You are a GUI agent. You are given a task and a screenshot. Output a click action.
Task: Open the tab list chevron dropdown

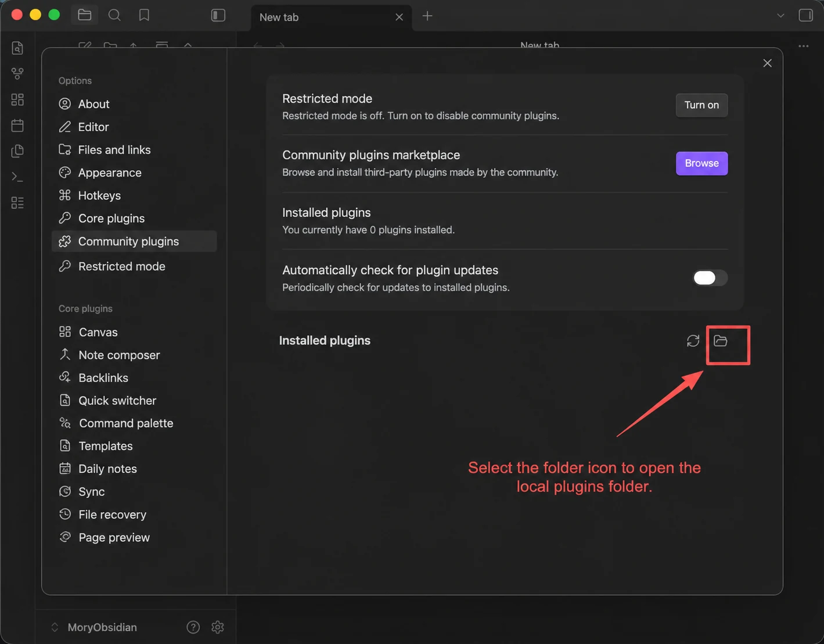click(780, 16)
